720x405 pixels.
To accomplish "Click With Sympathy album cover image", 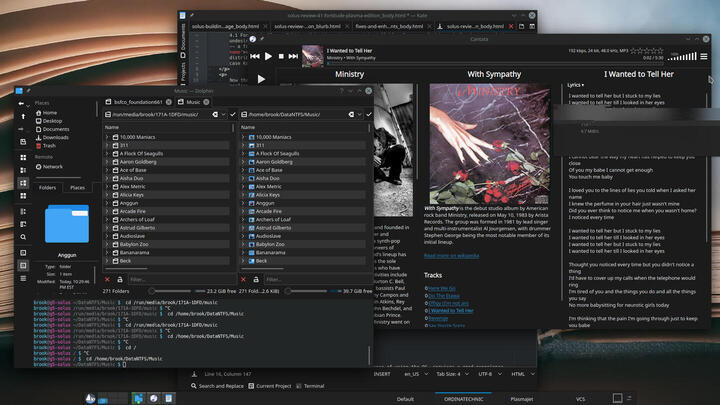I will [x=489, y=144].
